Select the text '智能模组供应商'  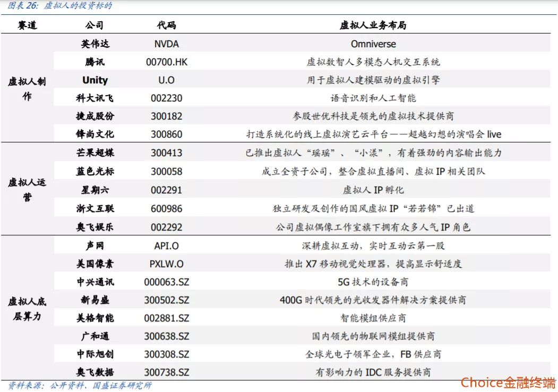click(x=373, y=318)
